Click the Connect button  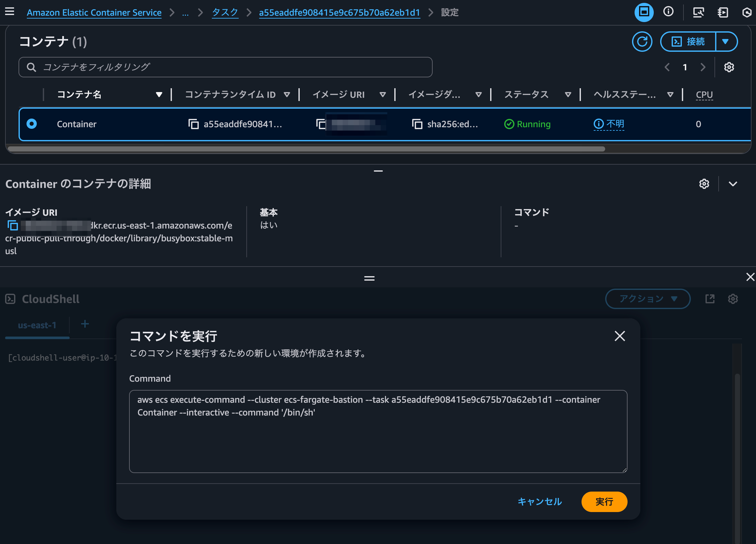click(688, 42)
